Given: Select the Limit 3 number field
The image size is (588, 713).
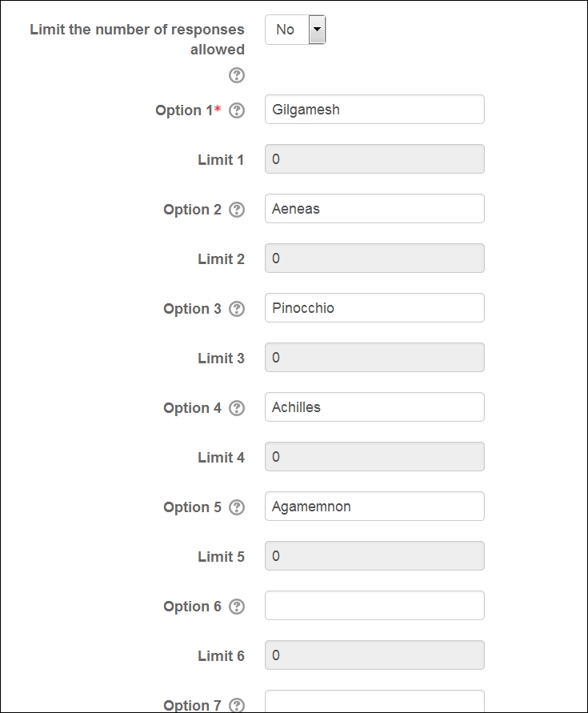Looking at the screenshot, I should [374, 357].
